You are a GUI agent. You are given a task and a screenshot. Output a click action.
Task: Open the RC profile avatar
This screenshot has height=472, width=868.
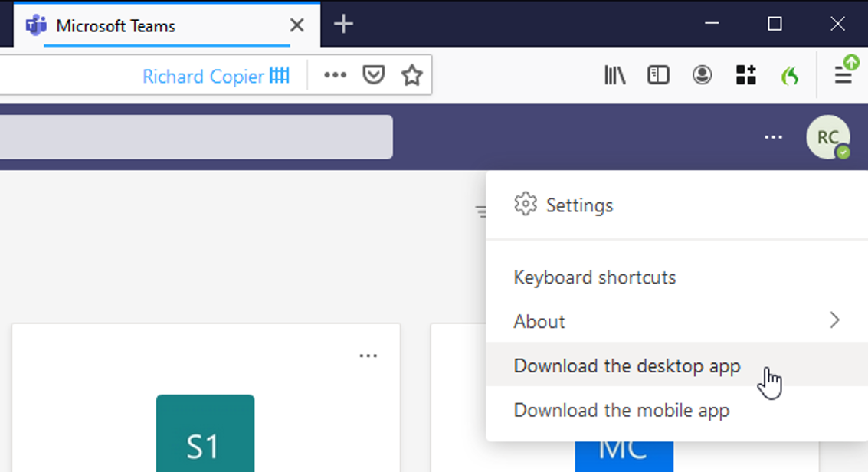tap(828, 137)
